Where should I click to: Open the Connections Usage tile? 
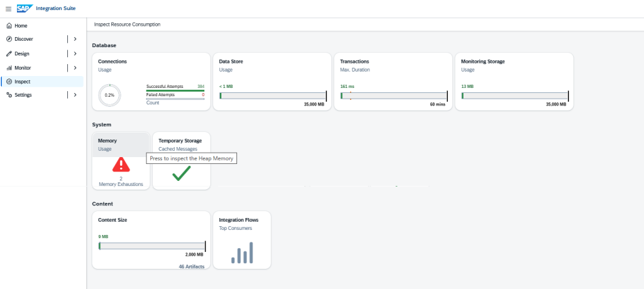point(151,81)
